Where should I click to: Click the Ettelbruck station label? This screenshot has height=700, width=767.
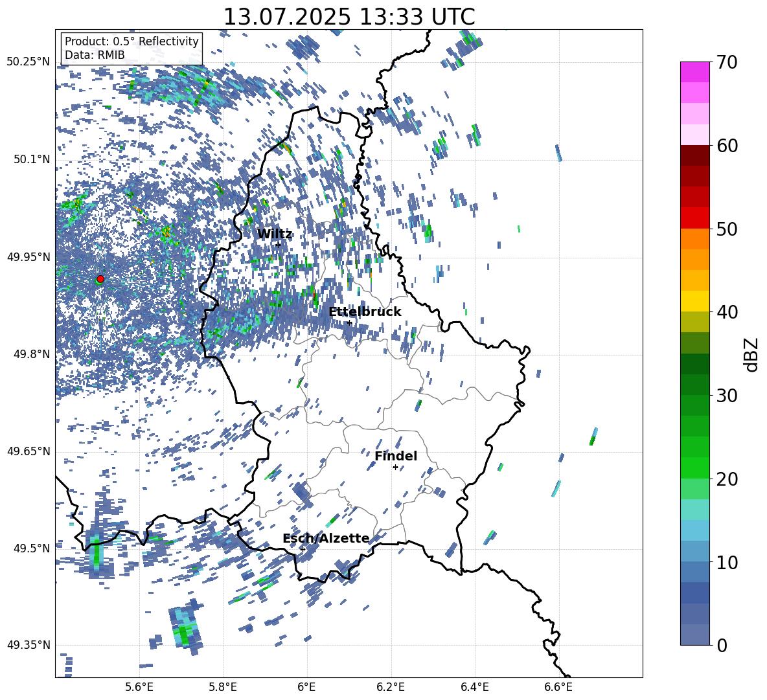tap(365, 312)
